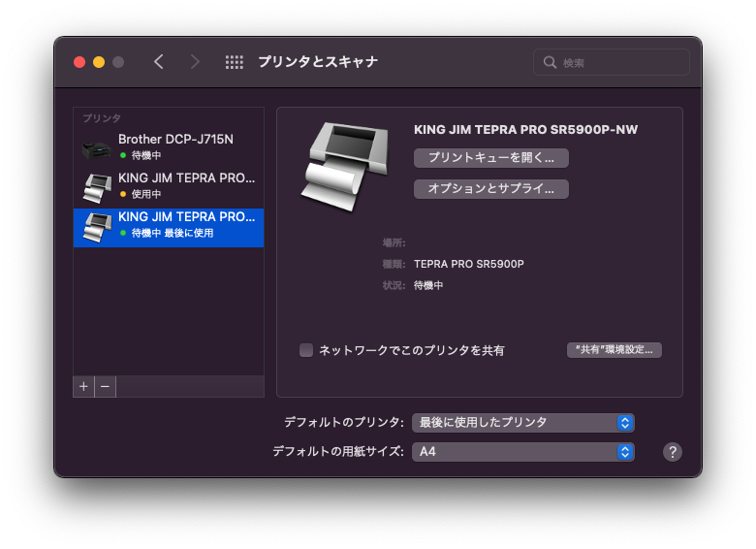The image size is (756, 549).
Task: Click プリントキューを開く button
Action: [490, 158]
